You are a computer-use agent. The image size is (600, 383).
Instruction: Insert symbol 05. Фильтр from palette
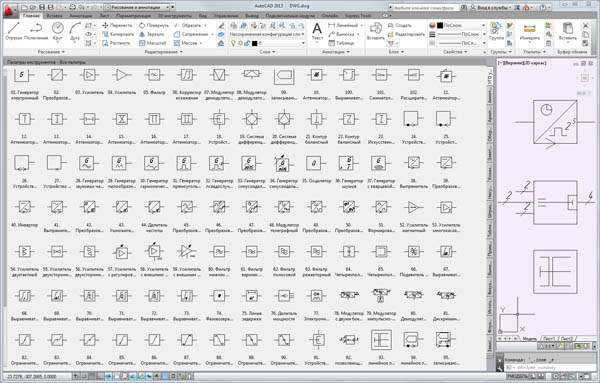click(154, 81)
